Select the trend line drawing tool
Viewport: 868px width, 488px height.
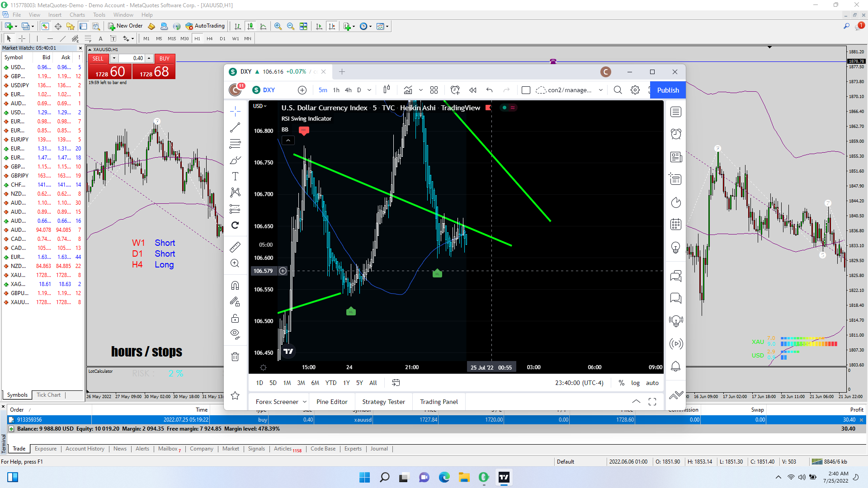[x=235, y=128]
